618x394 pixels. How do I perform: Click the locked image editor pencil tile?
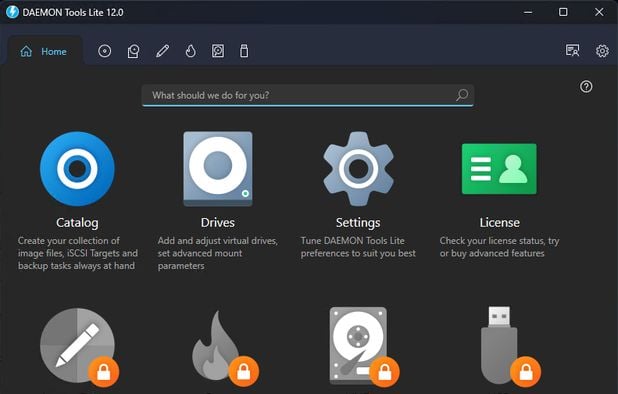[79, 346]
